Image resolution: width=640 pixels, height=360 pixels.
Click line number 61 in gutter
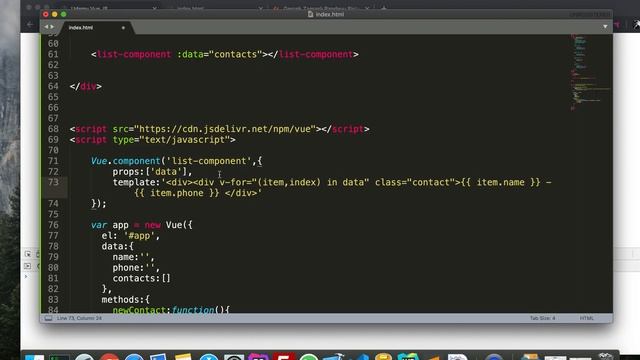click(x=53, y=54)
